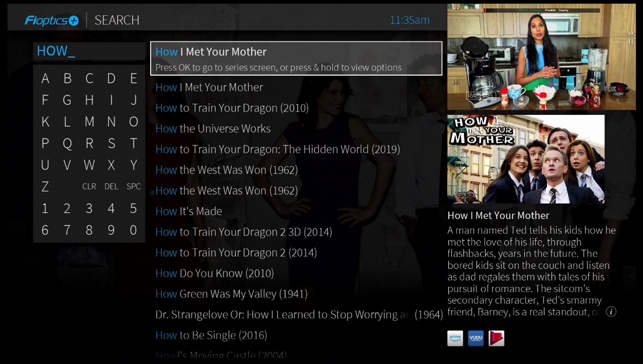Select letter C on the on-screen keyboard

(89, 79)
